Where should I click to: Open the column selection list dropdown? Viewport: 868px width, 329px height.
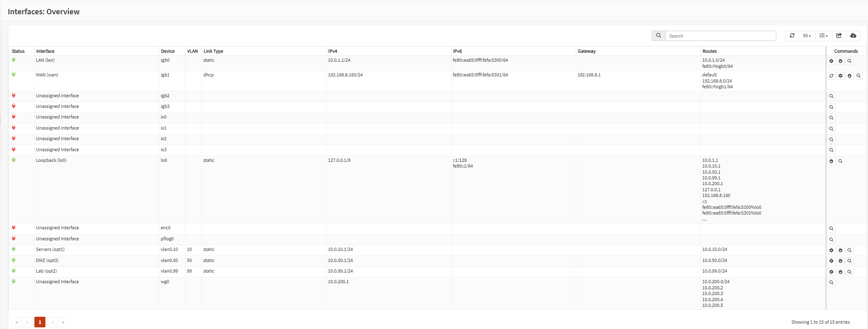[x=823, y=36]
